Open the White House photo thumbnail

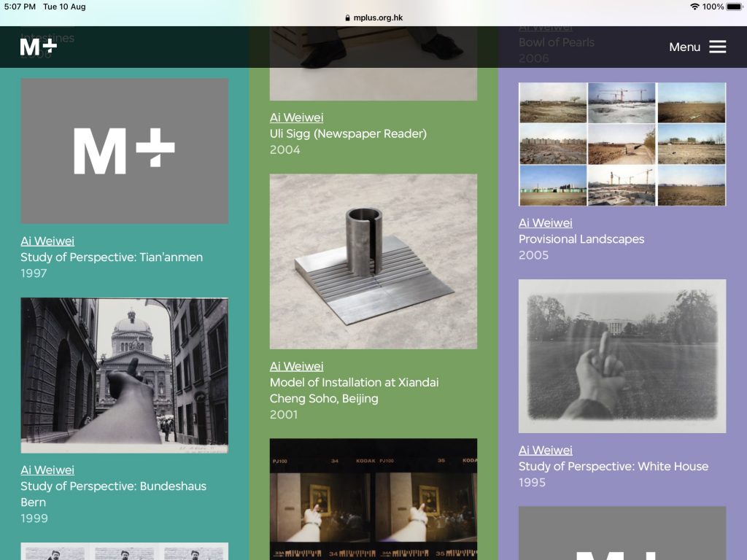tap(622, 356)
